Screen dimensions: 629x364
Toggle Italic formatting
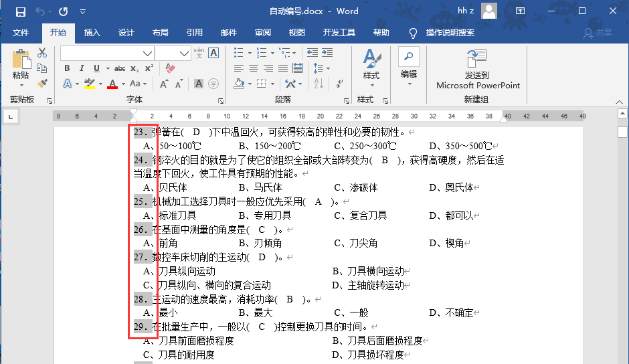[82, 68]
